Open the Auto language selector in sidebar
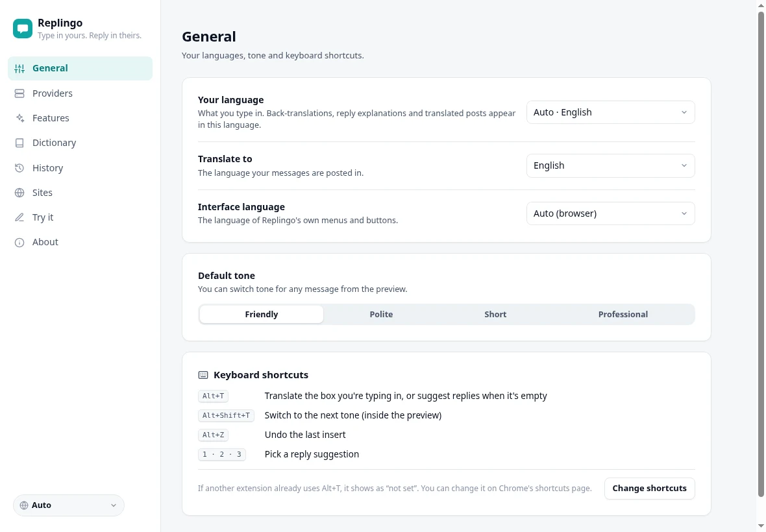The height and width of the screenshot is (532, 766). point(68,505)
